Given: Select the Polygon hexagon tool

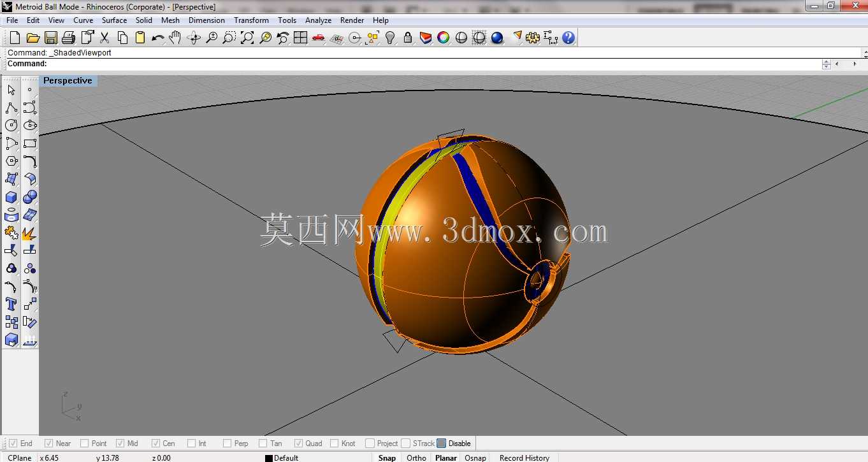Looking at the screenshot, I should point(11,161).
